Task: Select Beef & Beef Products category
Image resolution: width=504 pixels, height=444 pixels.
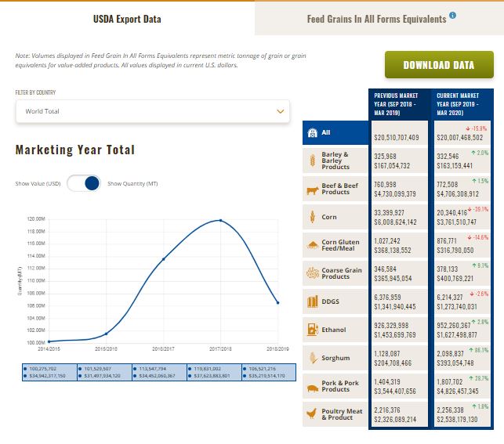Action: point(339,189)
